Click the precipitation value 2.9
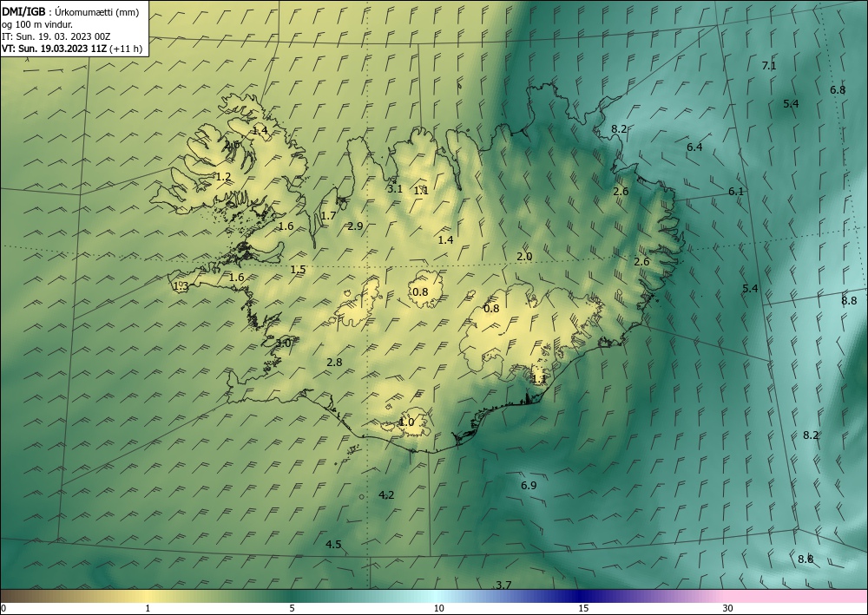The width and height of the screenshot is (868, 615). tap(355, 226)
